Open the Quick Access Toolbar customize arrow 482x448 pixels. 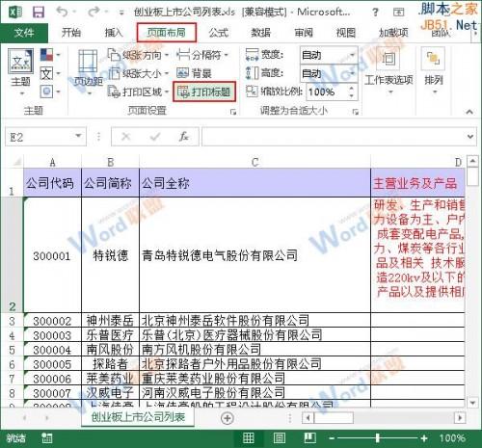click(121, 13)
